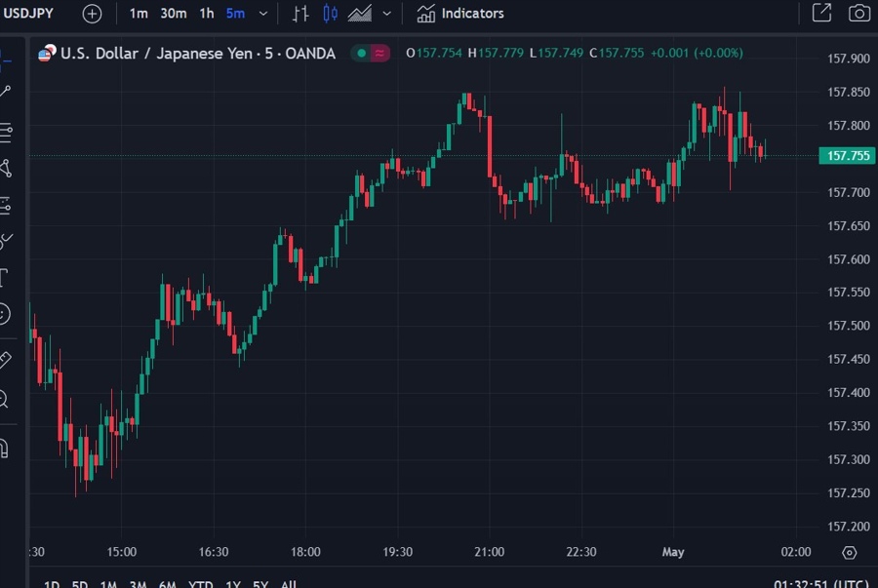Select the 1D date range
Image resolution: width=878 pixels, height=588 pixels.
(x=52, y=584)
